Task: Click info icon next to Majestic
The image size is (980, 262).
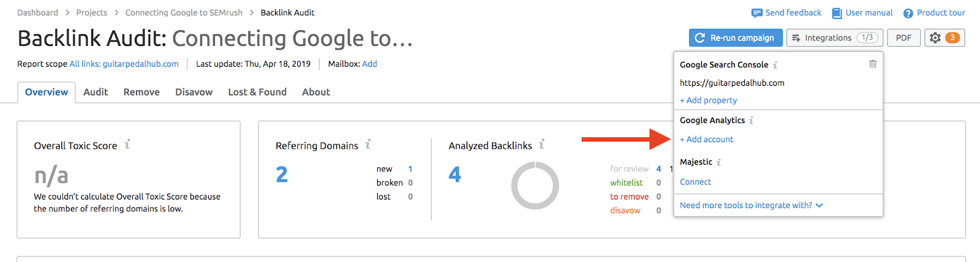Action: (x=719, y=162)
